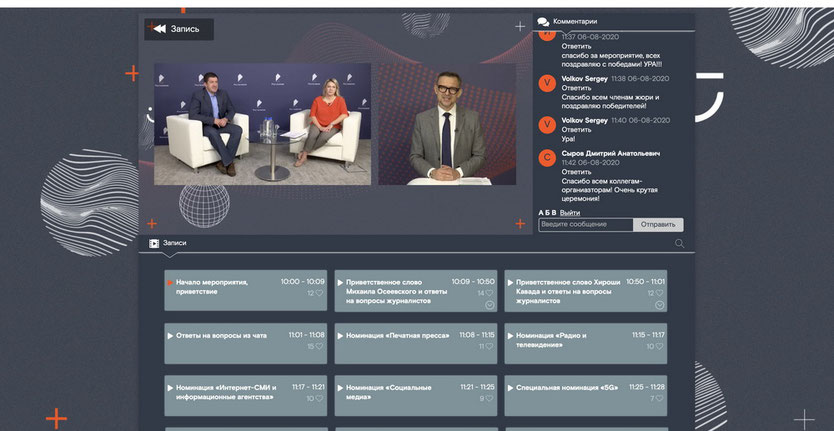Click the play triangle on «Социальные медиа»
Screen dimensions: 834x431
340,387
